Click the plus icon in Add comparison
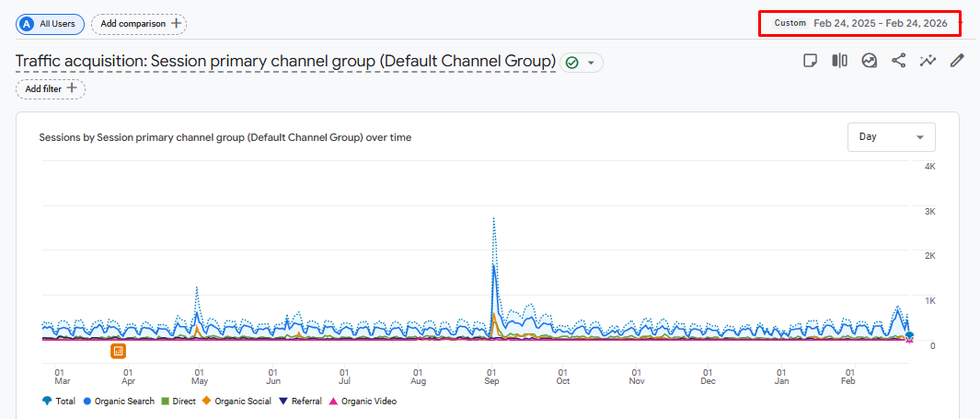This screenshot has width=980, height=419. 177,23
